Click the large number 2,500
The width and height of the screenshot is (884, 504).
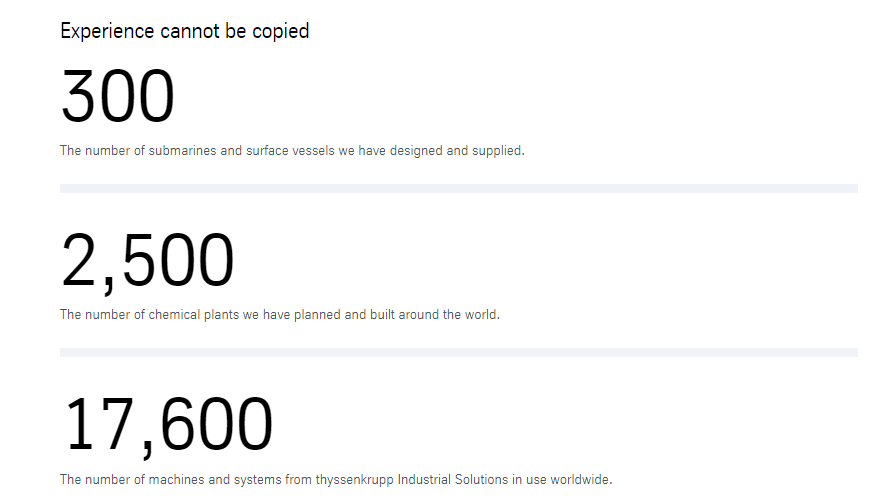[x=147, y=261]
